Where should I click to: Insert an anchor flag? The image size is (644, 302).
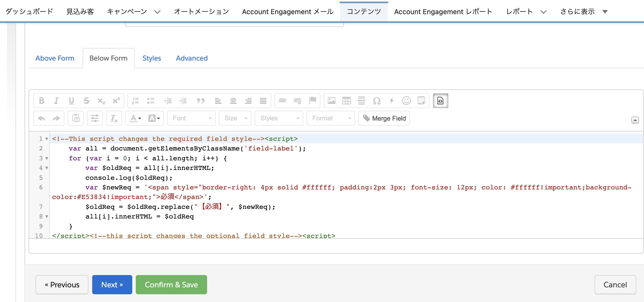click(312, 101)
